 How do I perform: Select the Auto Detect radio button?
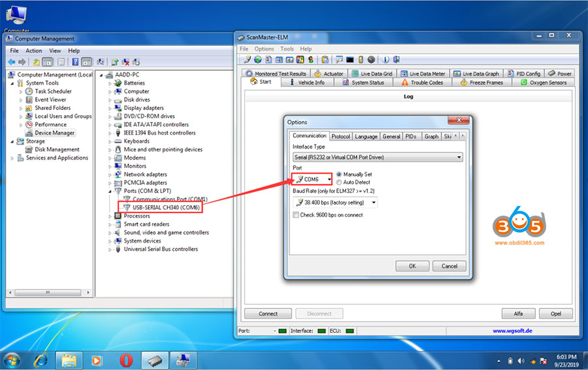339,182
